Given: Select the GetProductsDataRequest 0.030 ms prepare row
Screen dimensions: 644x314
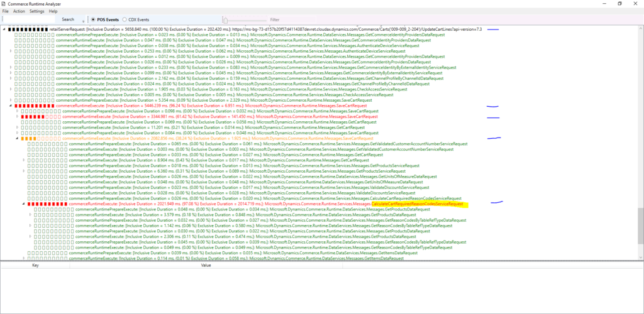Looking at the screenshot, I should coord(253,230).
